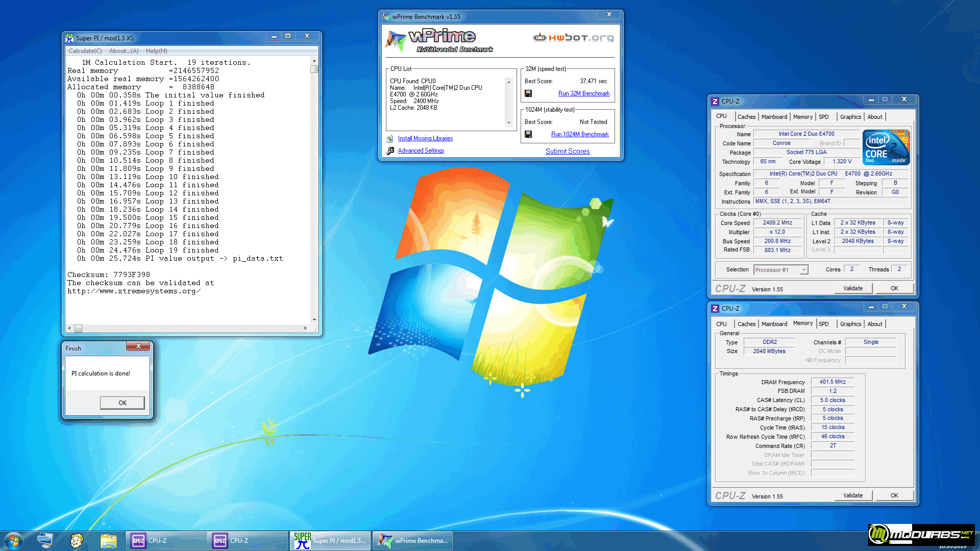The width and height of the screenshot is (980, 551).
Task: Switch to Graphics tab in upper CPU-Z
Action: [850, 117]
